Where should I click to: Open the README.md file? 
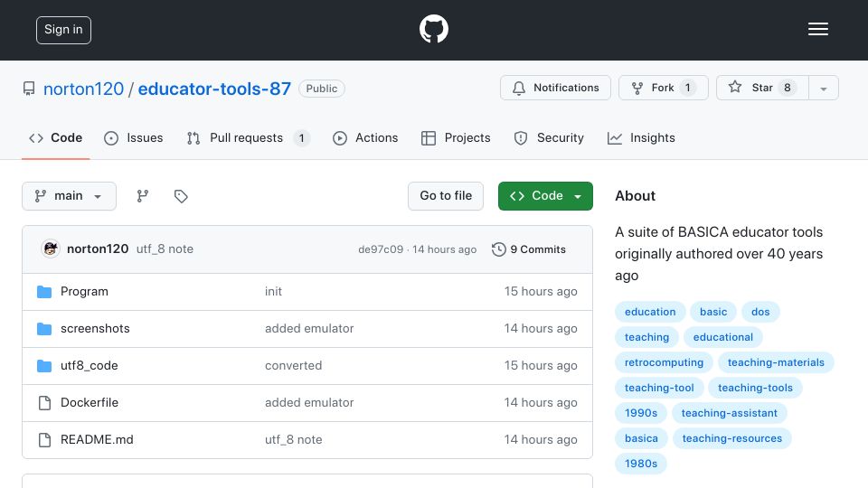tap(97, 440)
